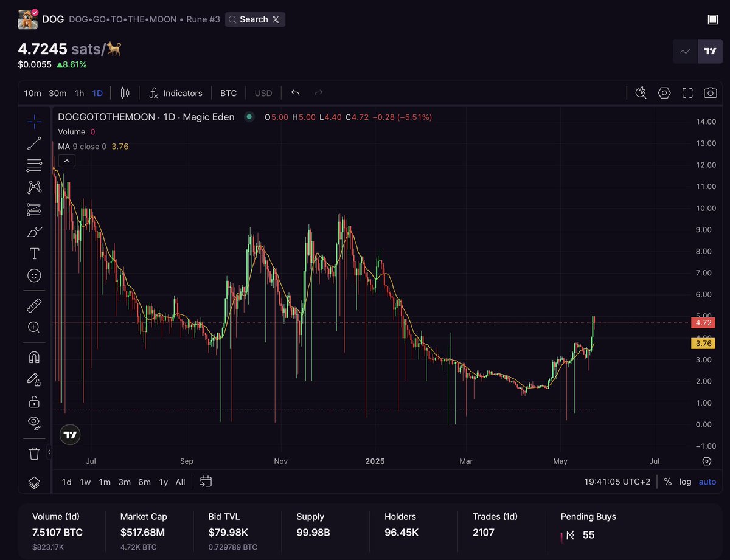Click the Market Cap $517.68M value
The width and height of the screenshot is (730, 560).
(x=144, y=533)
